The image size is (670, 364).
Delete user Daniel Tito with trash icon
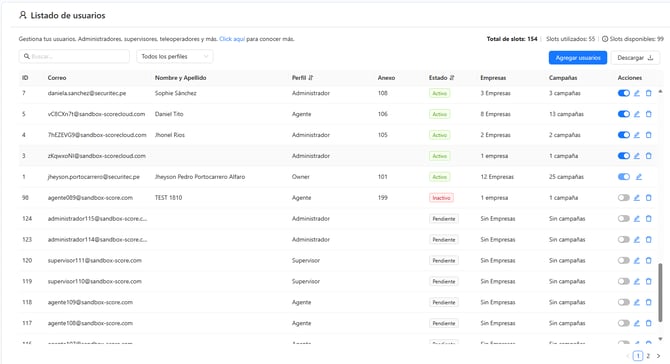click(649, 114)
